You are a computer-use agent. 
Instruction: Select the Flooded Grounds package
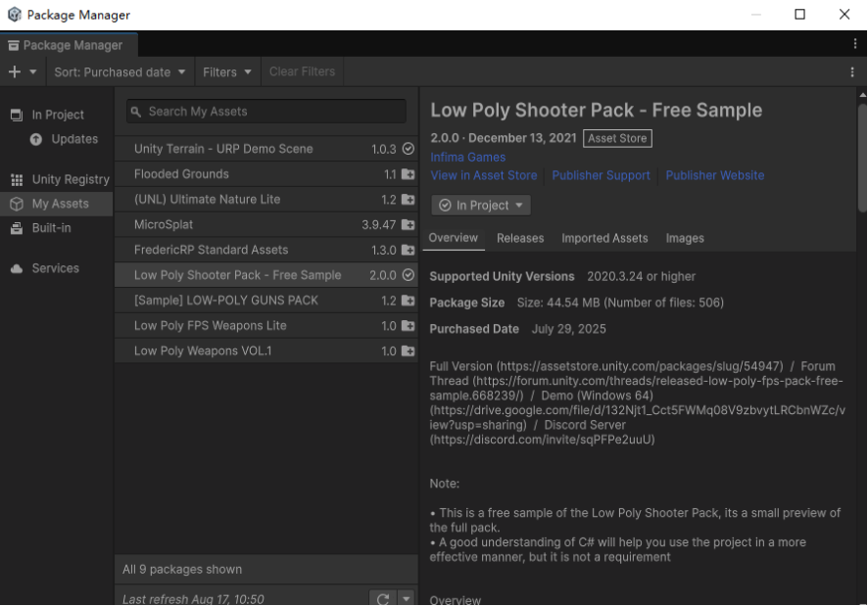[266, 174]
